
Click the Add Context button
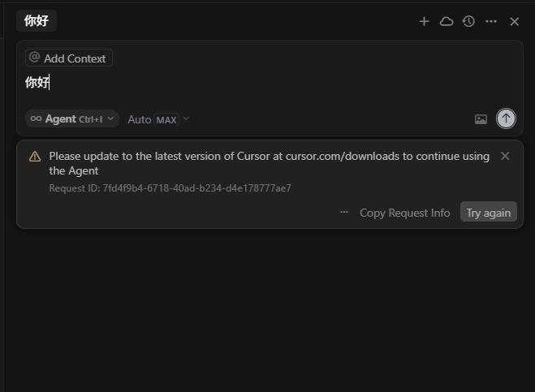[x=68, y=58]
